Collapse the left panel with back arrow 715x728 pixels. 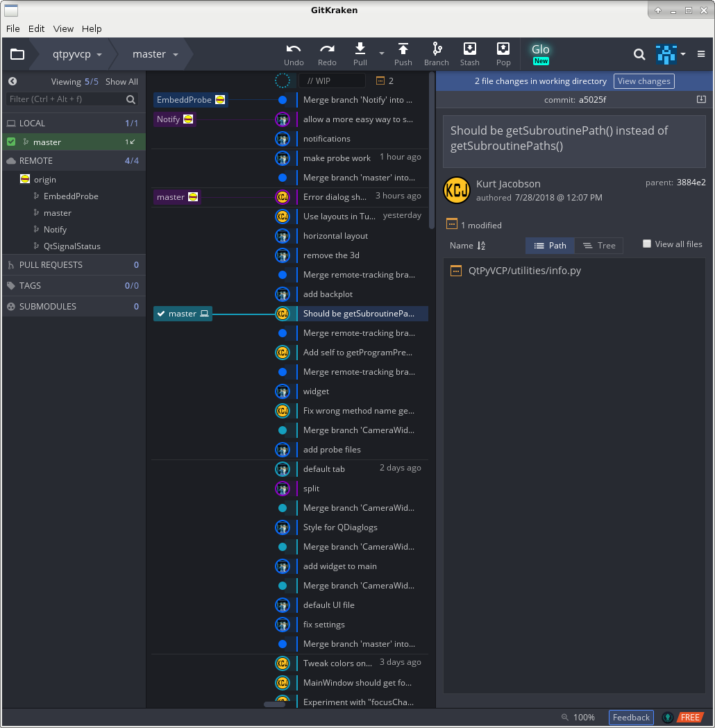pos(12,81)
